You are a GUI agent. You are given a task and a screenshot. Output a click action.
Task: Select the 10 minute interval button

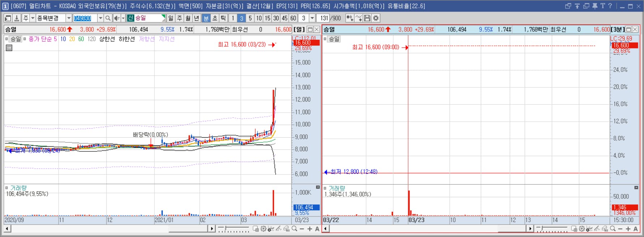click(259, 18)
